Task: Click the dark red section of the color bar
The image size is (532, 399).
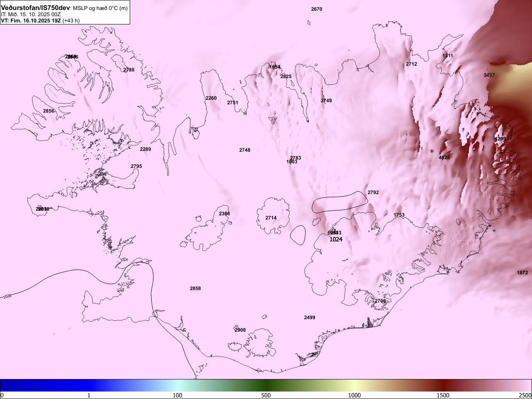Action: tap(443, 385)
